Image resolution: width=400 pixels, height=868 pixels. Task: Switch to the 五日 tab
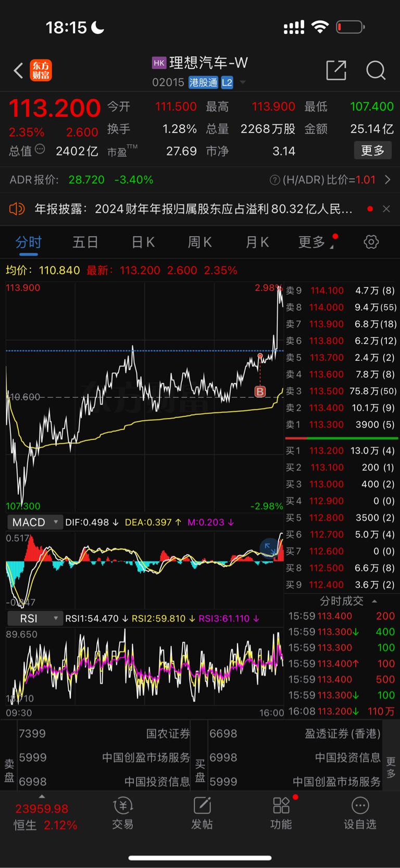[85, 242]
